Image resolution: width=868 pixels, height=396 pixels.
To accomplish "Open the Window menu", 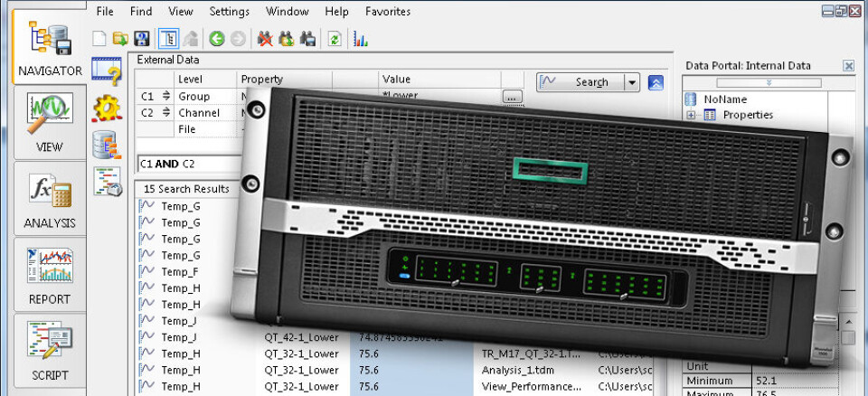I will click(288, 11).
